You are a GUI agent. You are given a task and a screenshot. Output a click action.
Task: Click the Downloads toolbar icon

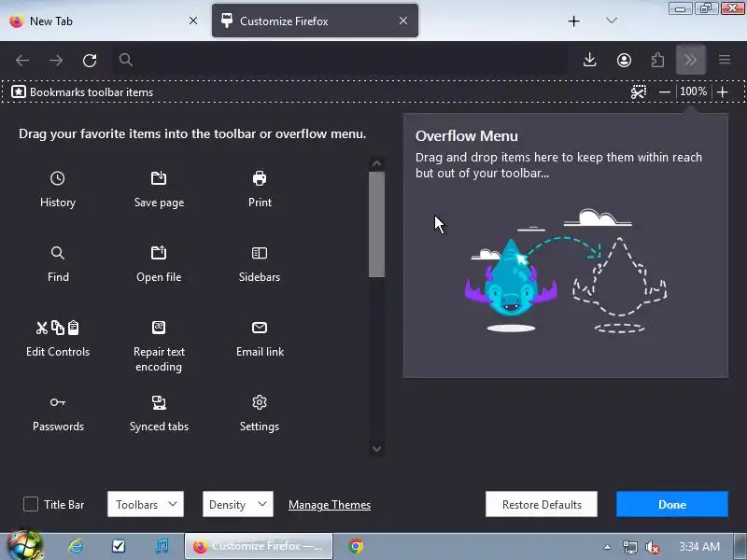tap(590, 60)
